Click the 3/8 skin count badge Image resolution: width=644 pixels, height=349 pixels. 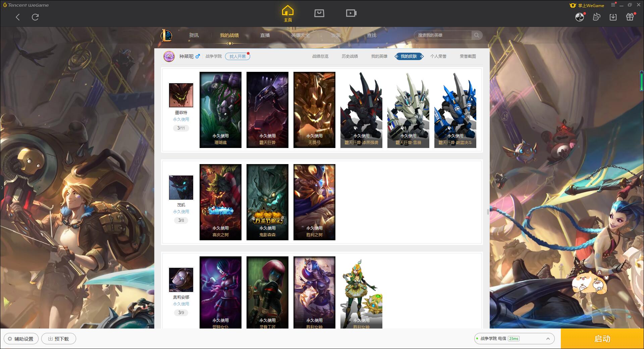181,220
